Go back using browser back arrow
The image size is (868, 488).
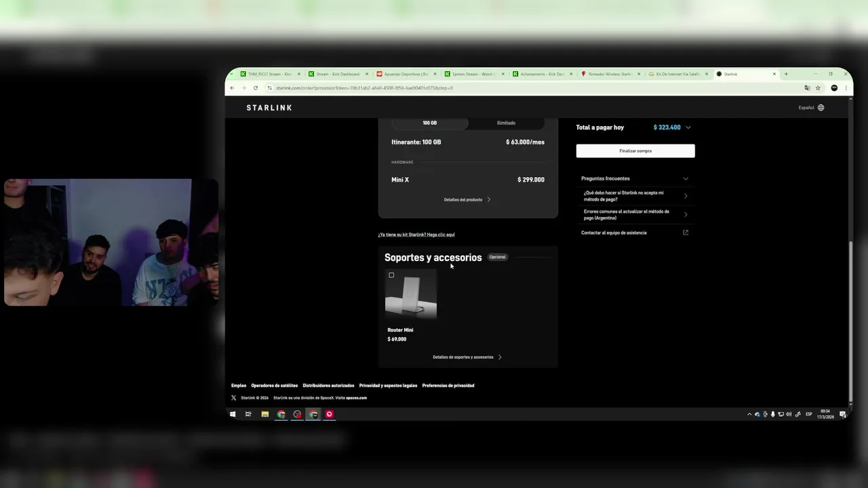pos(232,88)
